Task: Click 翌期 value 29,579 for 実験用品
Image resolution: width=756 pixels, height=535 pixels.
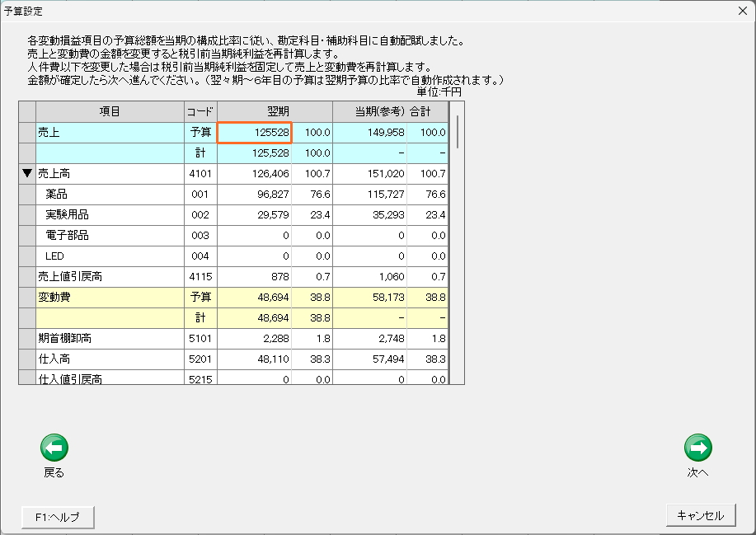Action: (x=255, y=215)
